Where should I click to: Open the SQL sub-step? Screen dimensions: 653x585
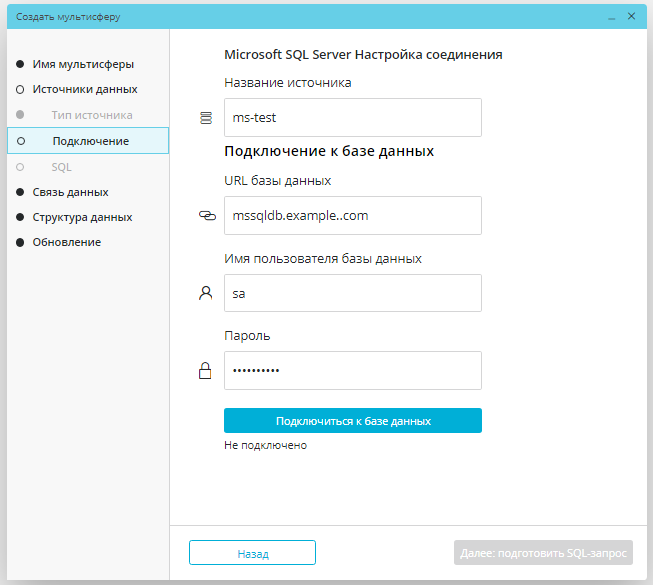(x=62, y=167)
